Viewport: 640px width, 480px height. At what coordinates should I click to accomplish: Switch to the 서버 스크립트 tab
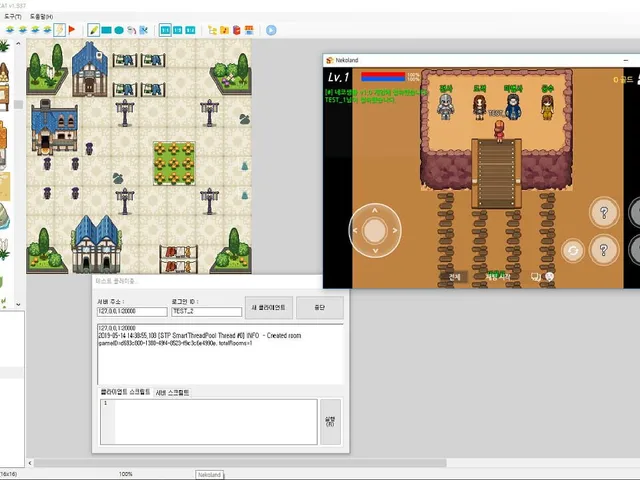[172, 393]
